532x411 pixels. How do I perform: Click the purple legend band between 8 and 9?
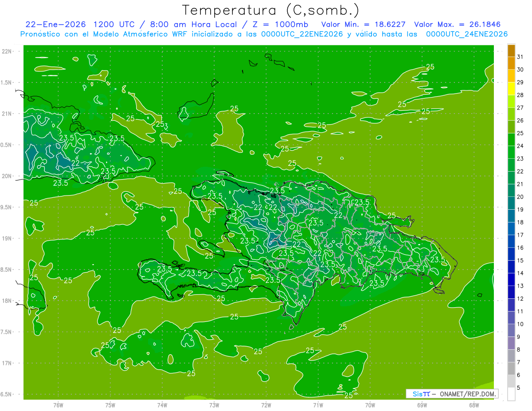(511, 343)
